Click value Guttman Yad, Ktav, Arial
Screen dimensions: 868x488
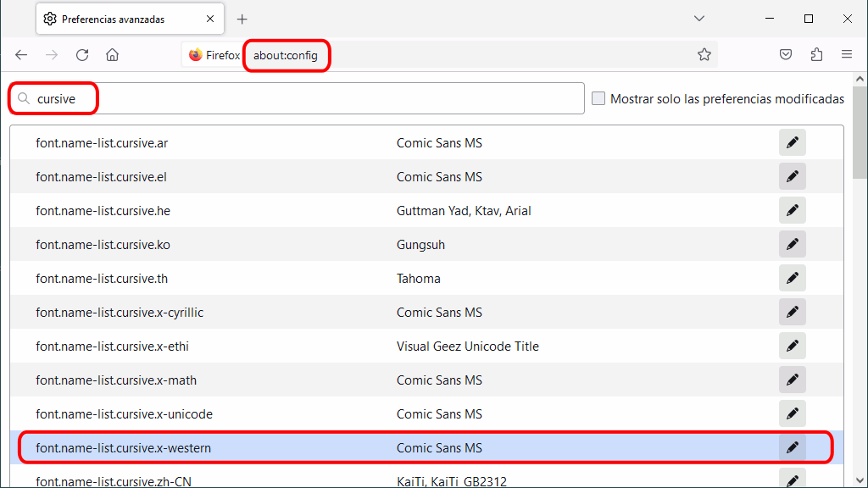pos(464,210)
